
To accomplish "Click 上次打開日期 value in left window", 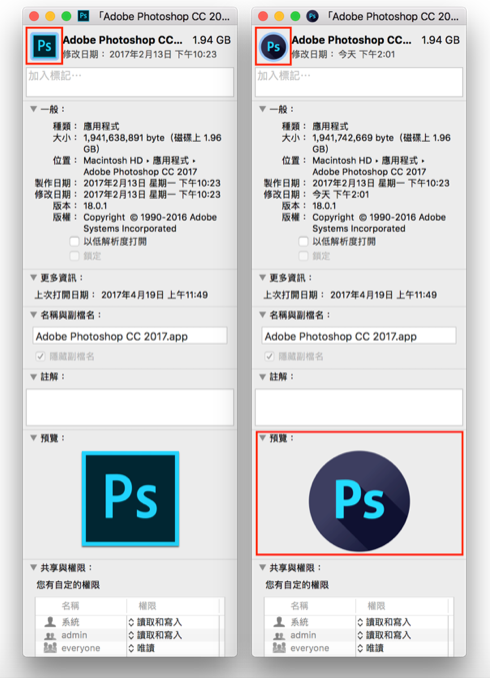I will [154, 295].
